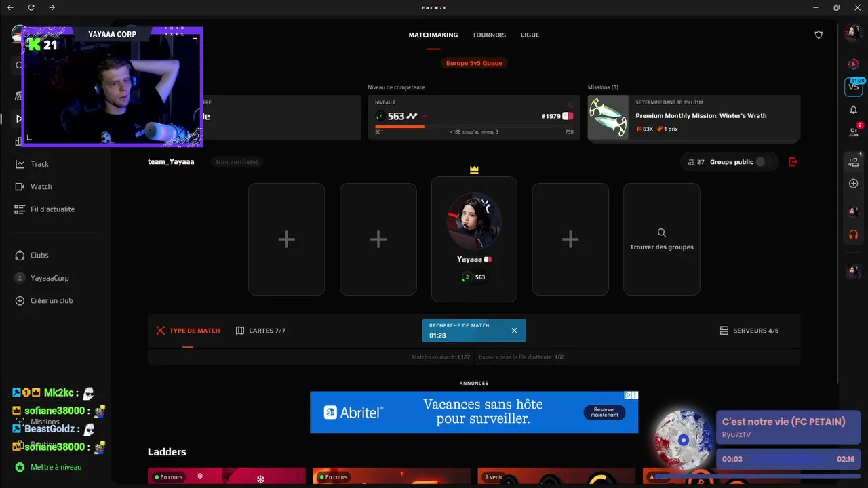Open the Cartes 7/7 tab
The width and height of the screenshot is (868, 488).
click(260, 331)
